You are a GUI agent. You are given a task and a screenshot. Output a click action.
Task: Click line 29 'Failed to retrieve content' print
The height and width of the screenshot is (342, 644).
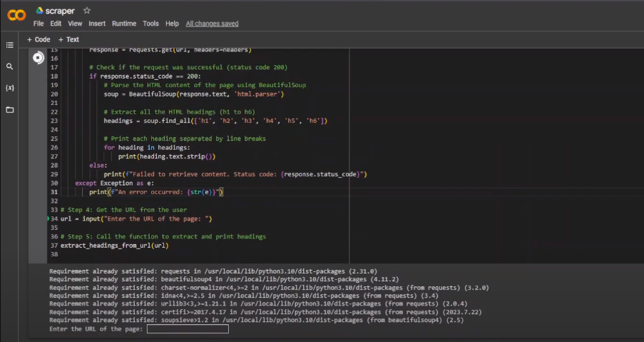(235, 174)
